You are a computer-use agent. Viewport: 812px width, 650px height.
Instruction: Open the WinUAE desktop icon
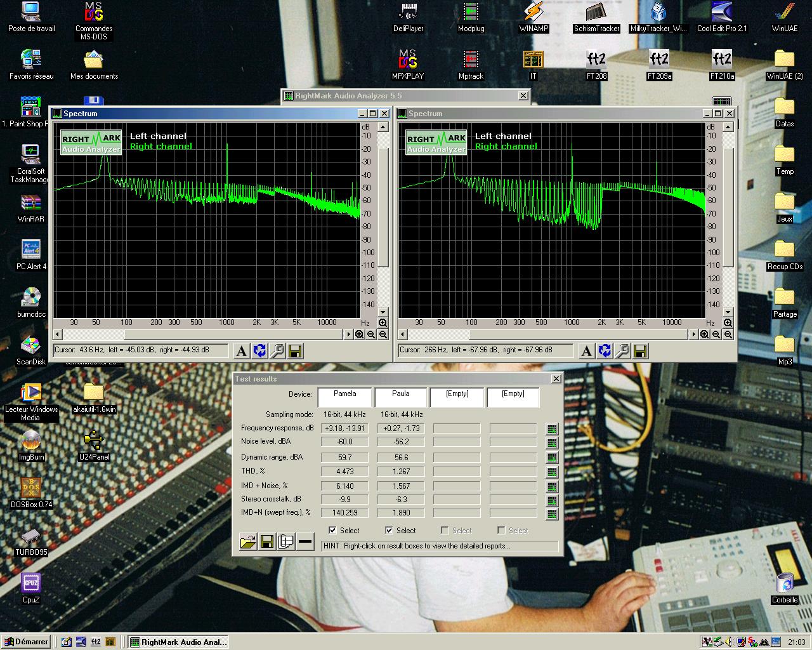pyautogui.click(x=785, y=17)
